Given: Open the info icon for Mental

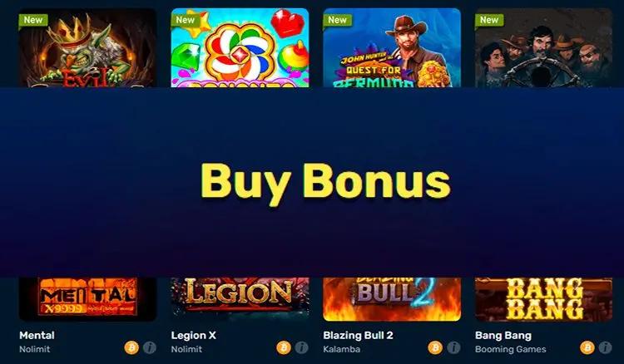Looking at the screenshot, I should click(x=150, y=347).
